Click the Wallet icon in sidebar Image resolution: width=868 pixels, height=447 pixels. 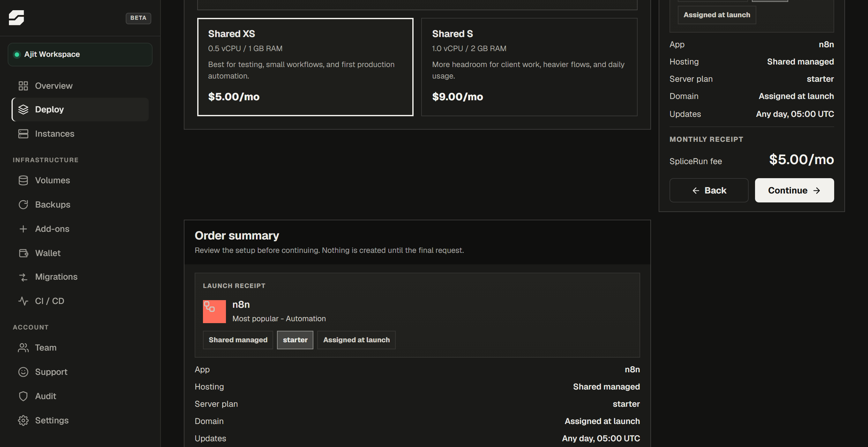pos(23,253)
